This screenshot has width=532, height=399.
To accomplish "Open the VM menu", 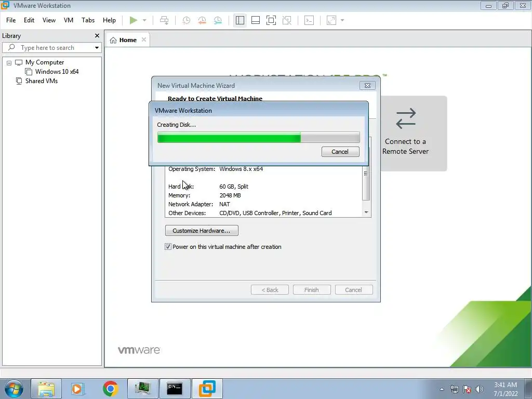I will click(69, 20).
